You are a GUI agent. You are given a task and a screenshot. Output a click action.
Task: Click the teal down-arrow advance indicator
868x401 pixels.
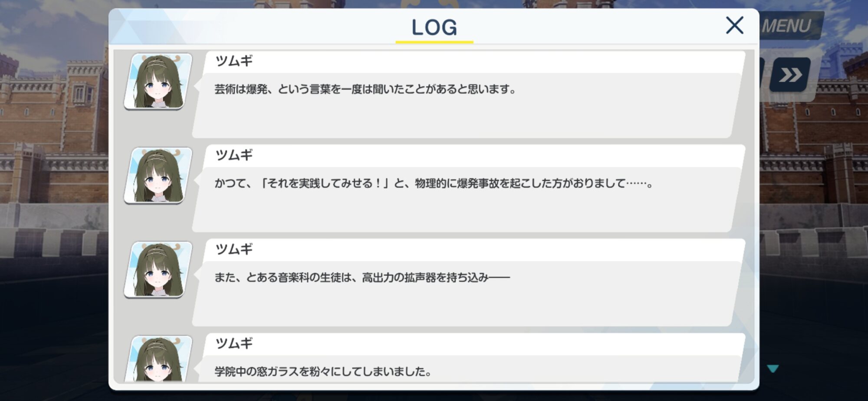coord(773,368)
